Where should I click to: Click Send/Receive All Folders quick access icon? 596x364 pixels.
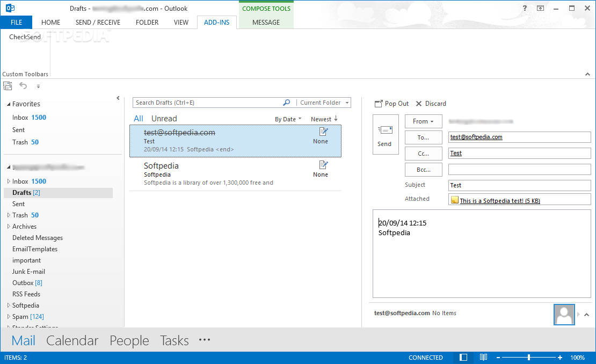[8, 86]
